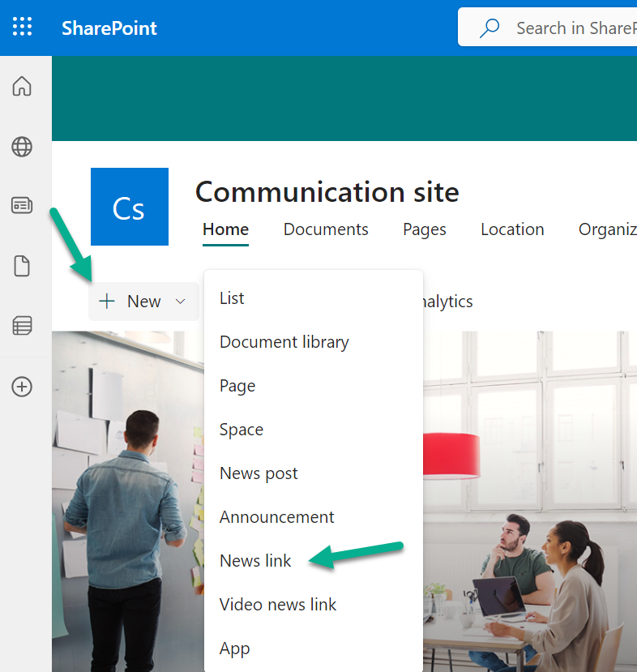Choose Space from the New menu
The height and width of the screenshot is (672, 637).
(242, 430)
